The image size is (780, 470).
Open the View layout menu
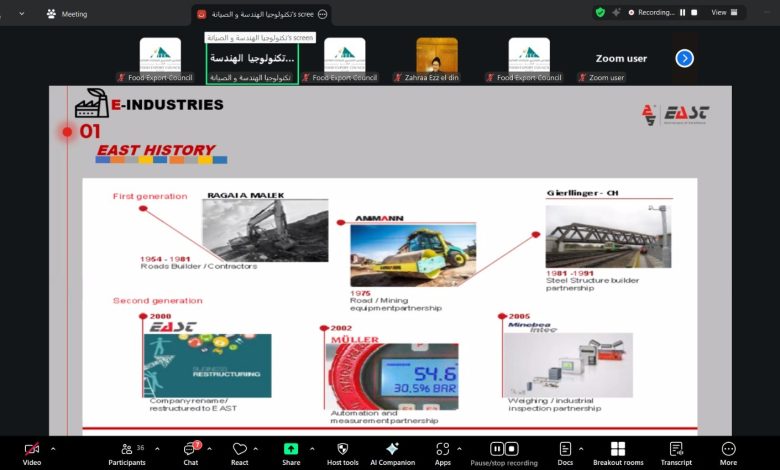click(723, 13)
